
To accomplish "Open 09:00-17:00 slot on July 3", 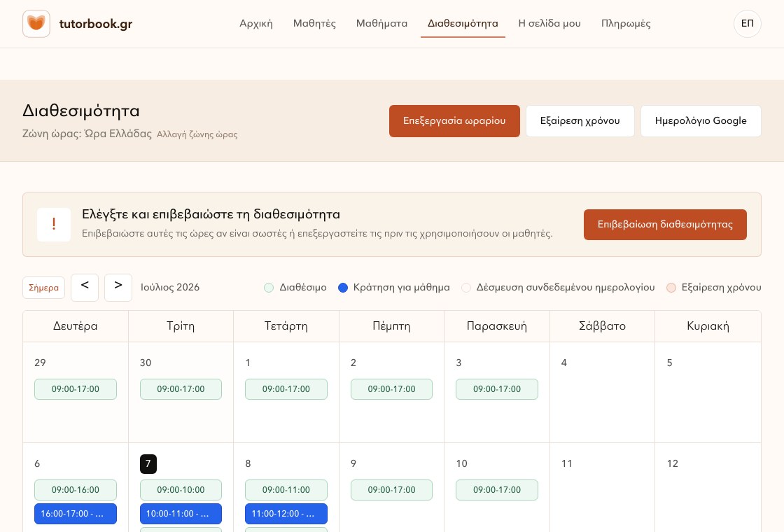I will [x=497, y=389].
